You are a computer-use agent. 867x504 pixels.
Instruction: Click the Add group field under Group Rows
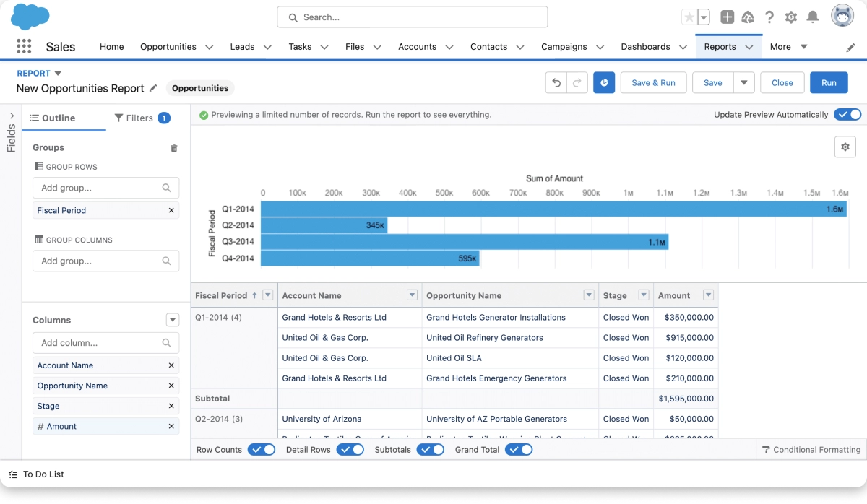[x=105, y=188]
